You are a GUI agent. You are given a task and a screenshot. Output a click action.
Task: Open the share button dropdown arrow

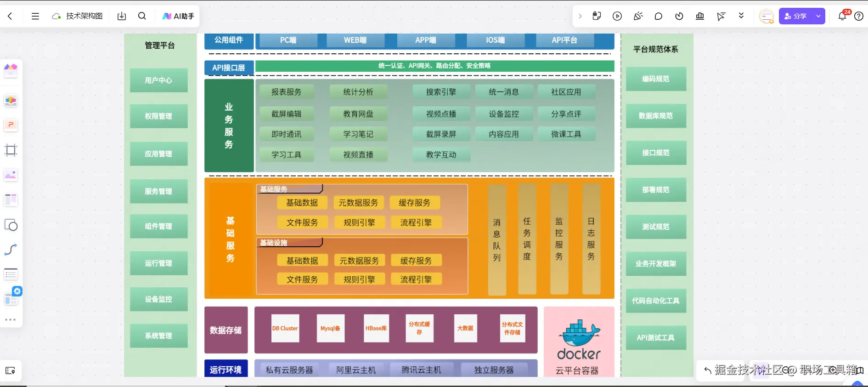pyautogui.click(x=818, y=16)
